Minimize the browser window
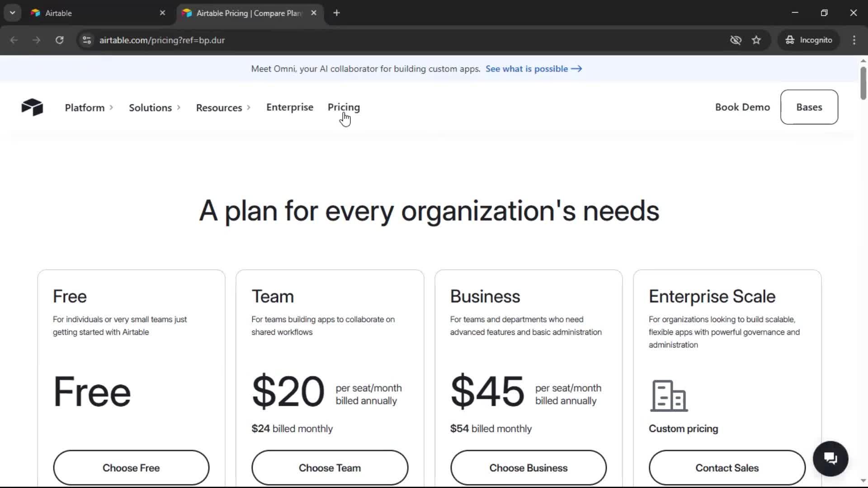The height and width of the screenshot is (488, 868). point(795,13)
